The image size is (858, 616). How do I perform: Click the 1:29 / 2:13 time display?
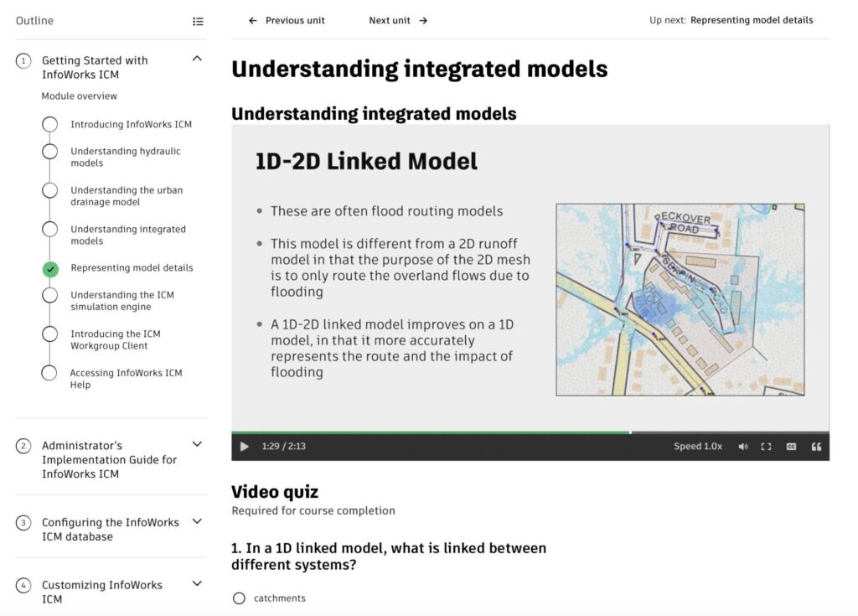[x=283, y=446]
